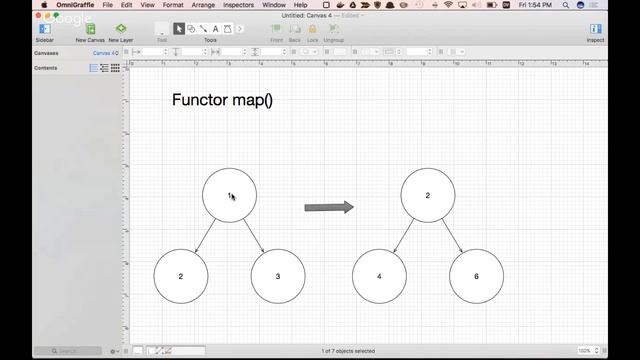Open the Inspectors menu
This screenshot has width=640, height=360.
point(238,5)
